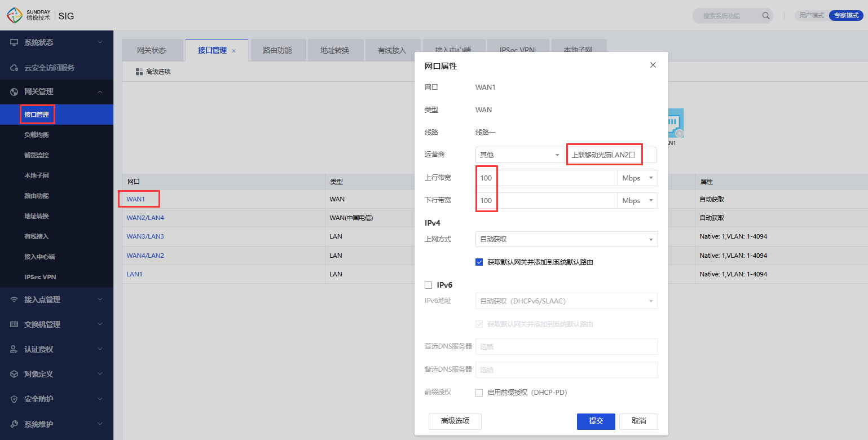The image size is (868, 440).
Task: Open the WAN3/LAN3 interface link
Action: (146, 236)
